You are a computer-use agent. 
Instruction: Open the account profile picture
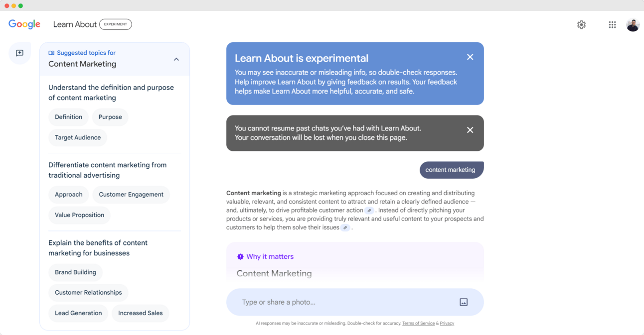tap(633, 24)
